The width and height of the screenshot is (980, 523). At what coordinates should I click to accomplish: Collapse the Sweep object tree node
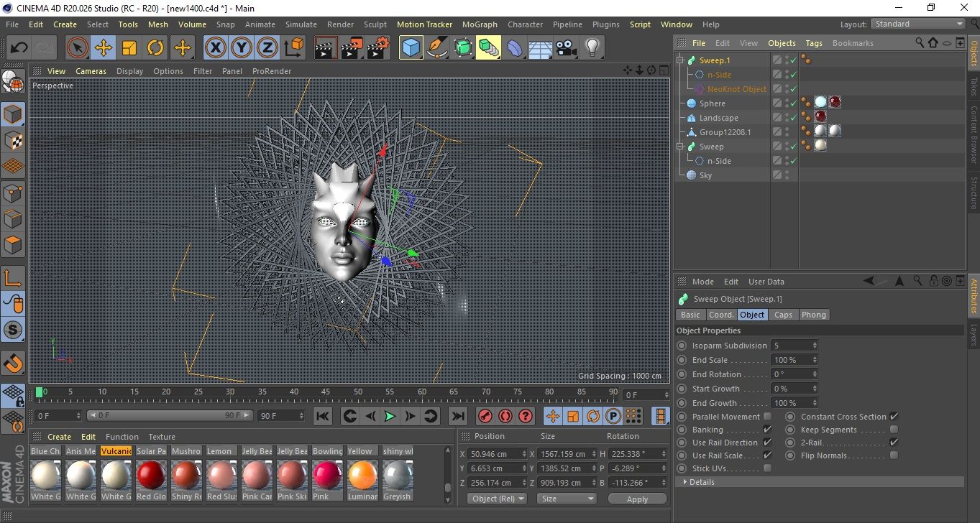click(680, 147)
